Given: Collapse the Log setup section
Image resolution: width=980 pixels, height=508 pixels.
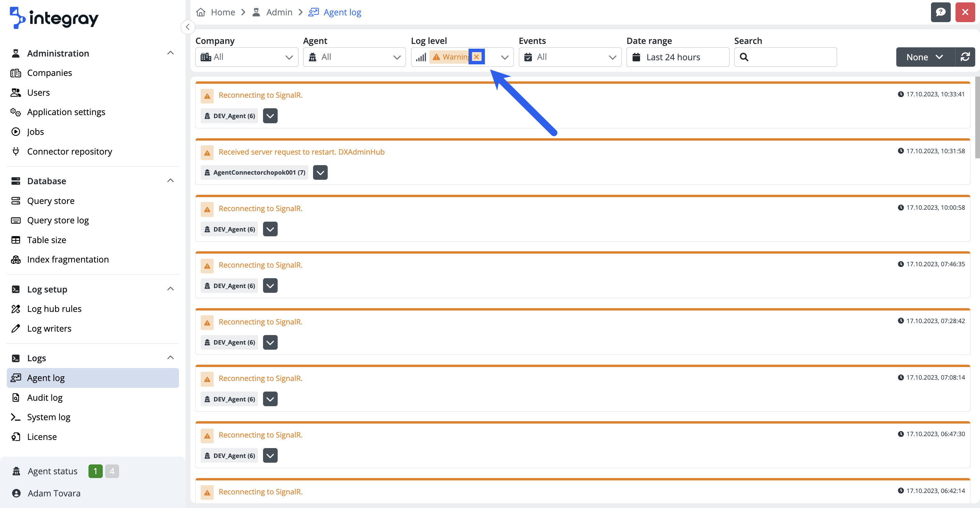Looking at the screenshot, I should click(170, 289).
